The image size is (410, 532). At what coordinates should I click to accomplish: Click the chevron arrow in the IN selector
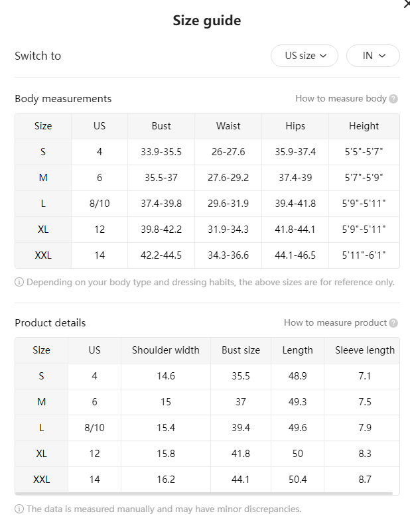(382, 56)
